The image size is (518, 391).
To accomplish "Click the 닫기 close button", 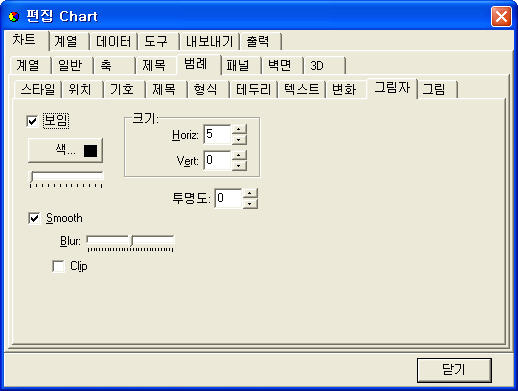I will pyautogui.click(x=454, y=370).
